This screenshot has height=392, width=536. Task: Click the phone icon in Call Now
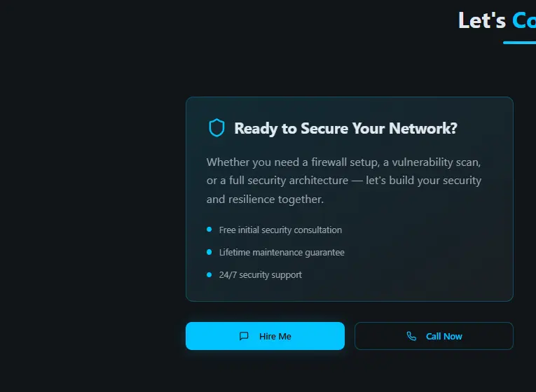(411, 336)
